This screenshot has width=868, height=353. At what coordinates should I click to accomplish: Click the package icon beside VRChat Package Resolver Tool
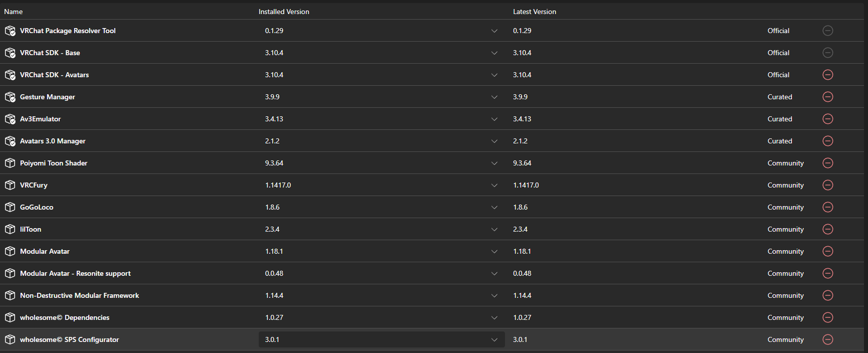pyautogui.click(x=10, y=31)
